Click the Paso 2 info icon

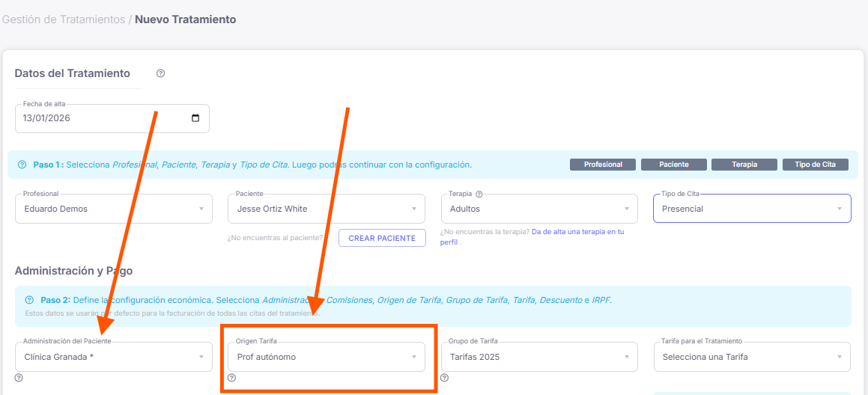point(29,299)
